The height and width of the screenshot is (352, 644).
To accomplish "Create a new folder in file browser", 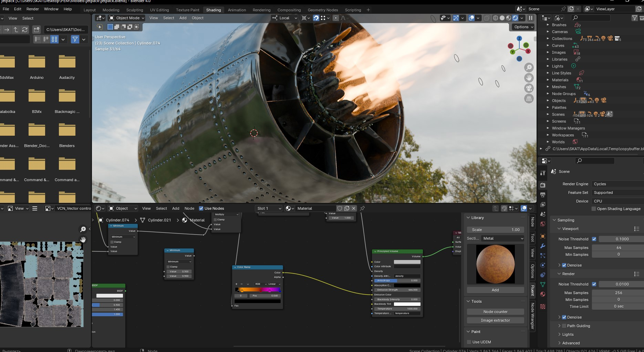I will tap(37, 30).
